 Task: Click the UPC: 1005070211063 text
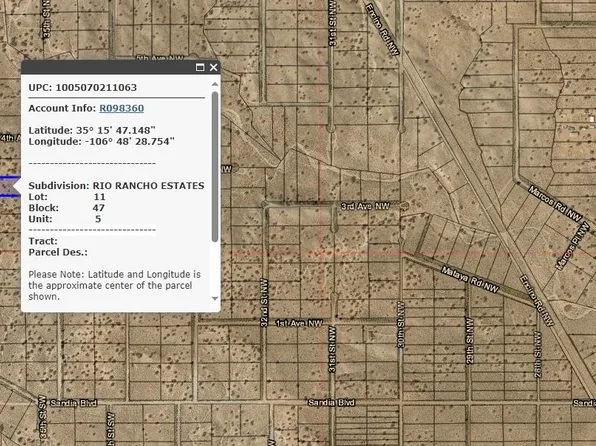click(x=82, y=87)
